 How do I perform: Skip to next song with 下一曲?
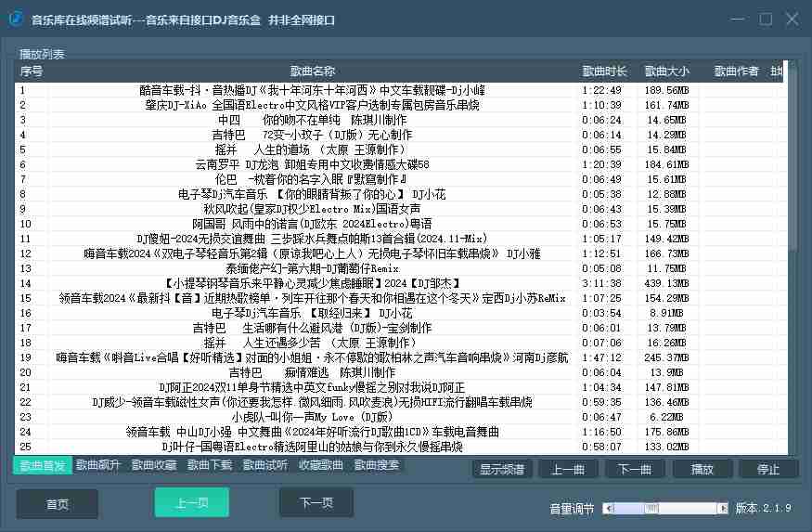[635, 469]
